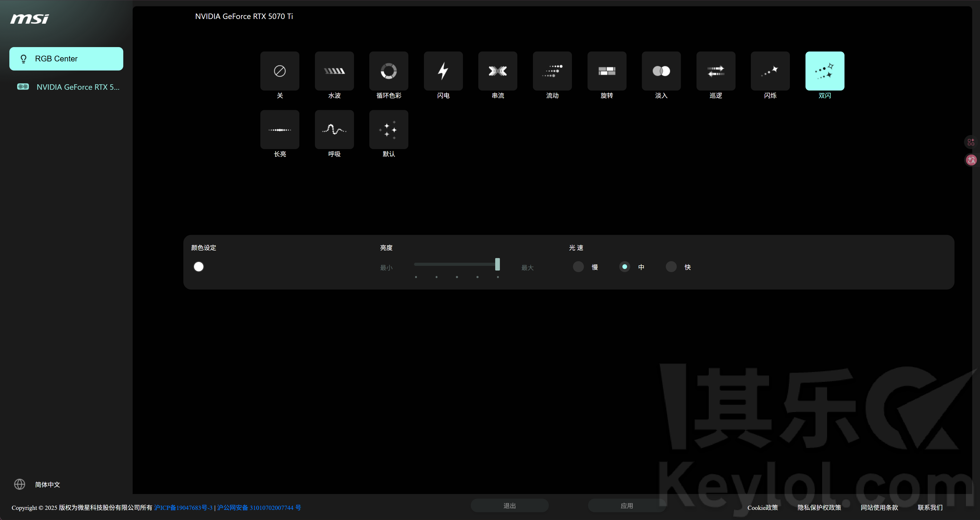Set light speed to 快 (fast)
The image size is (980, 520).
tap(671, 267)
